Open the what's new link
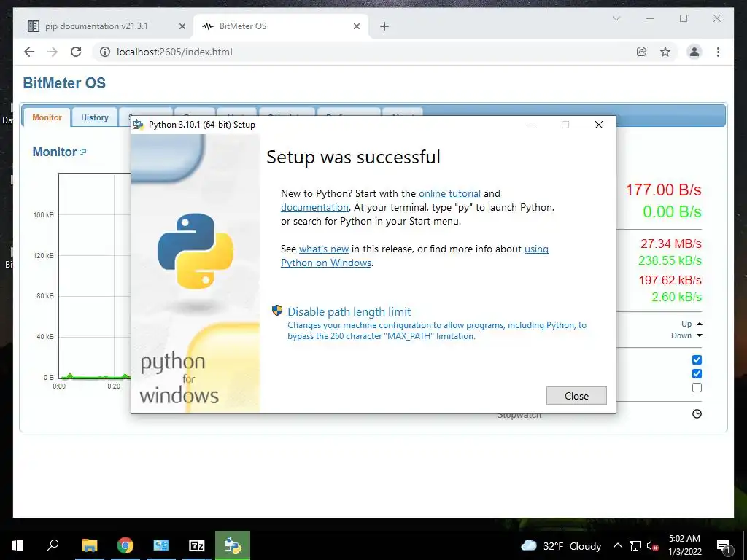 click(x=323, y=249)
